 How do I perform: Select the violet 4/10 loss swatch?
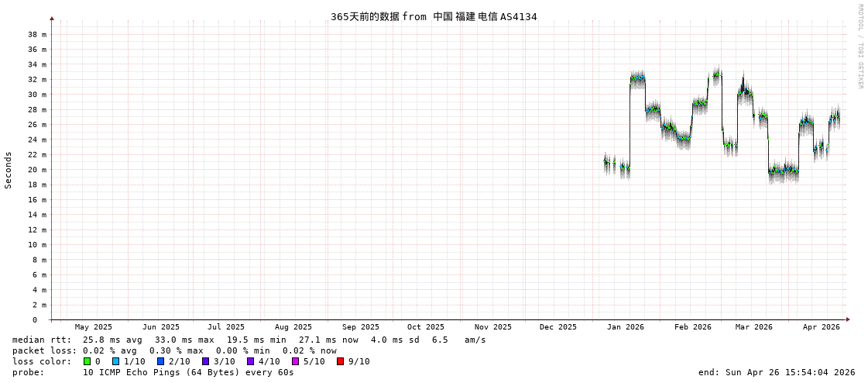point(250,361)
